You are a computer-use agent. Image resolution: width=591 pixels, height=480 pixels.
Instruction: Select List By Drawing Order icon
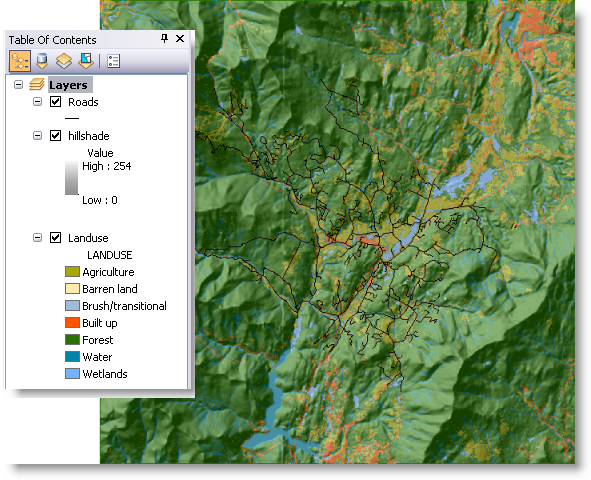(x=20, y=61)
